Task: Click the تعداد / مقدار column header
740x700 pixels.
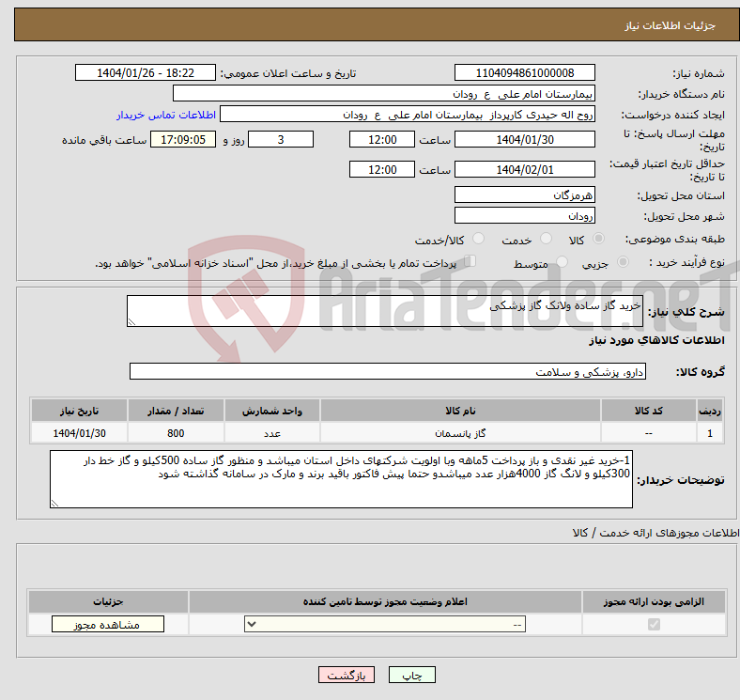Action: pyautogui.click(x=176, y=411)
